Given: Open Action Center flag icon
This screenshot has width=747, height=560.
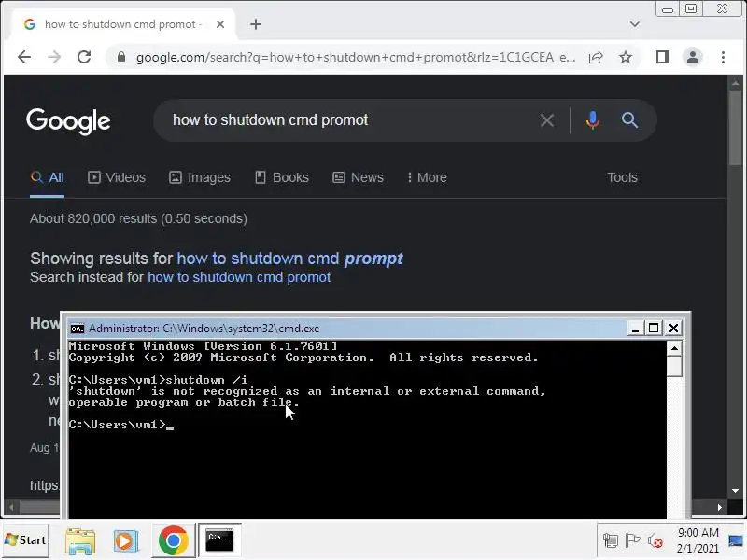Looking at the screenshot, I should coord(632,540).
